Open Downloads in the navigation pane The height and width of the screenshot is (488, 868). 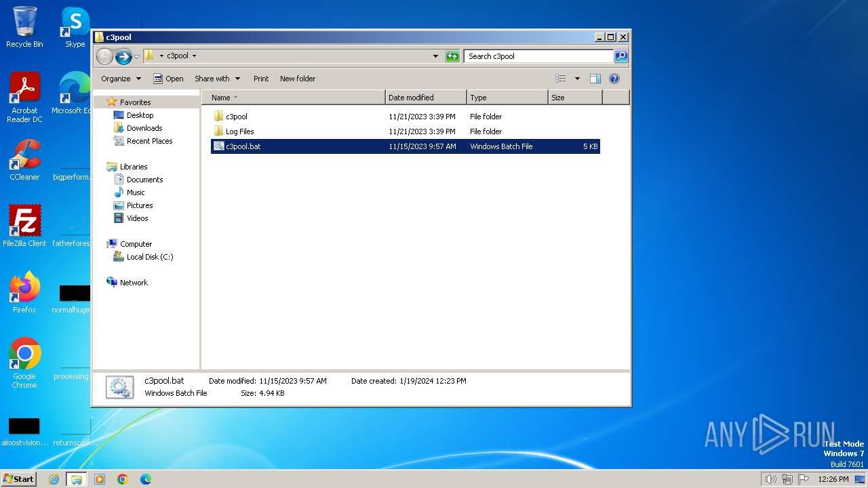tap(144, 128)
